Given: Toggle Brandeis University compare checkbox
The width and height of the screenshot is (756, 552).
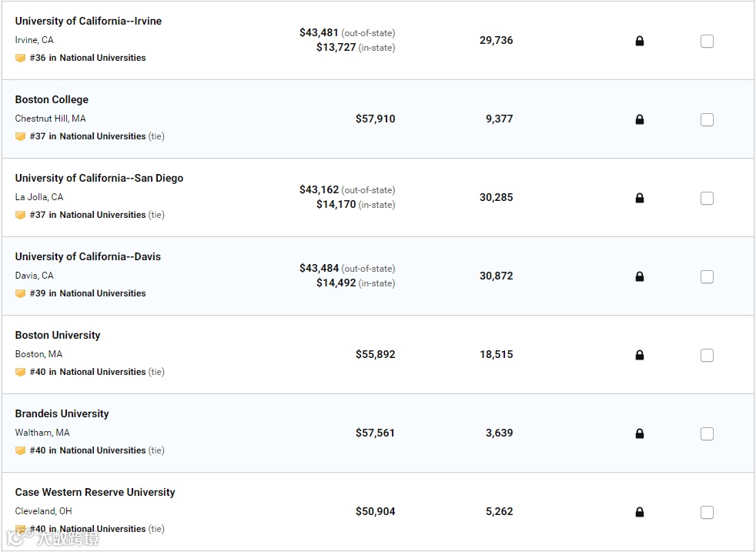Looking at the screenshot, I should coord(707,434).
